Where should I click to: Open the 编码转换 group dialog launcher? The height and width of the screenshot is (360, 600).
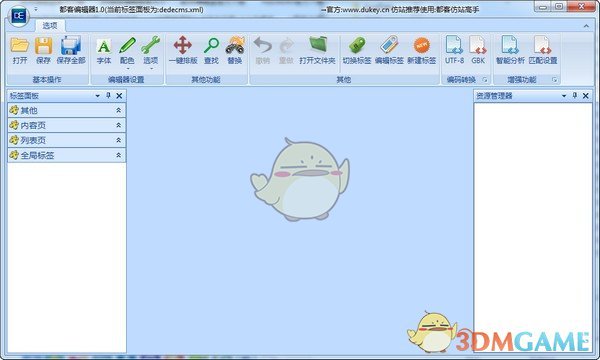click(x=485, y=80)
